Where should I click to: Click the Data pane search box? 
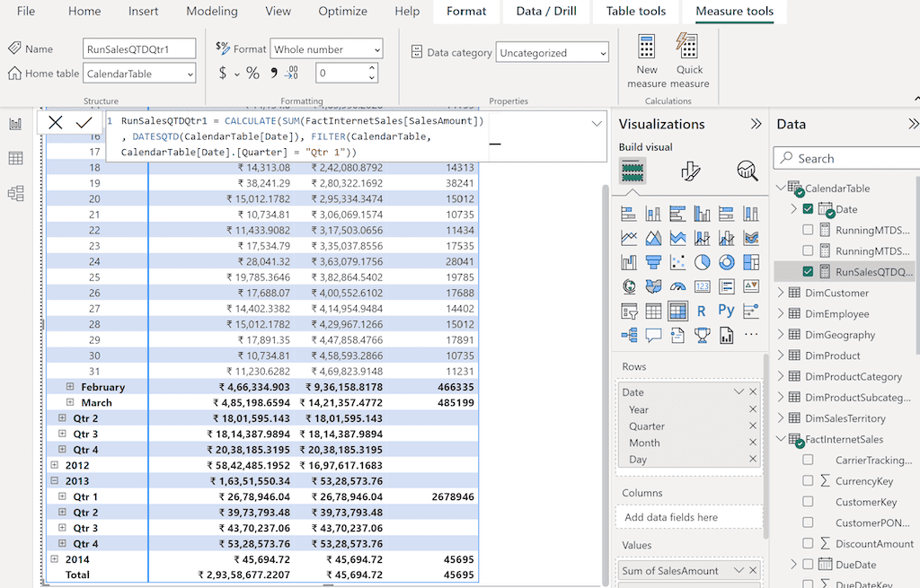pyautogui.click(x=845, y=157)
